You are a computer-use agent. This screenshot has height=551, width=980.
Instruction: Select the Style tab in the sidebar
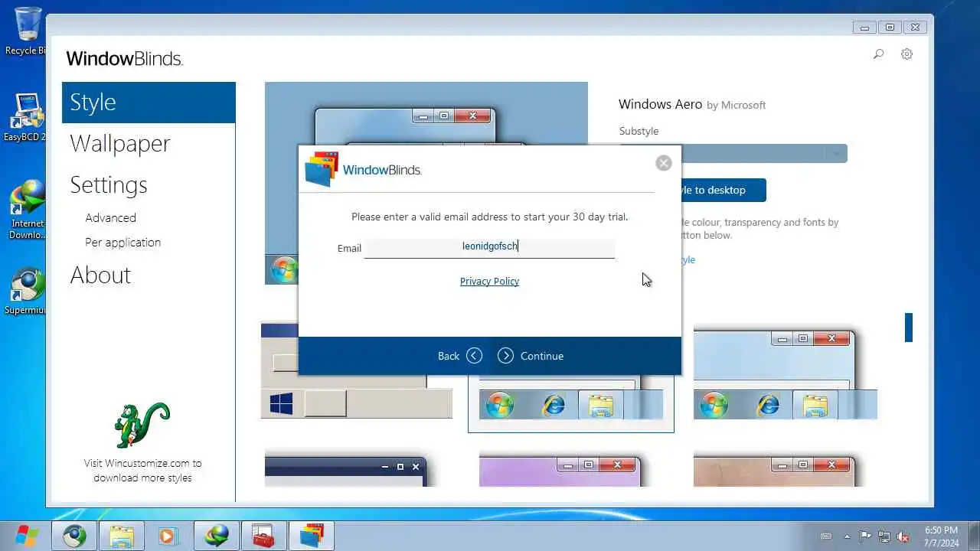[x=149, y=103]
